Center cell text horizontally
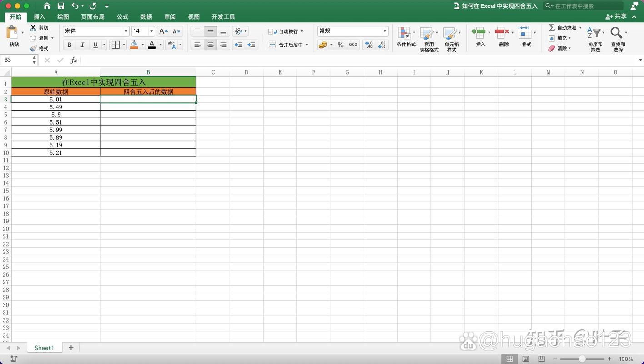The image size is (644, 364). click(210, 45)
